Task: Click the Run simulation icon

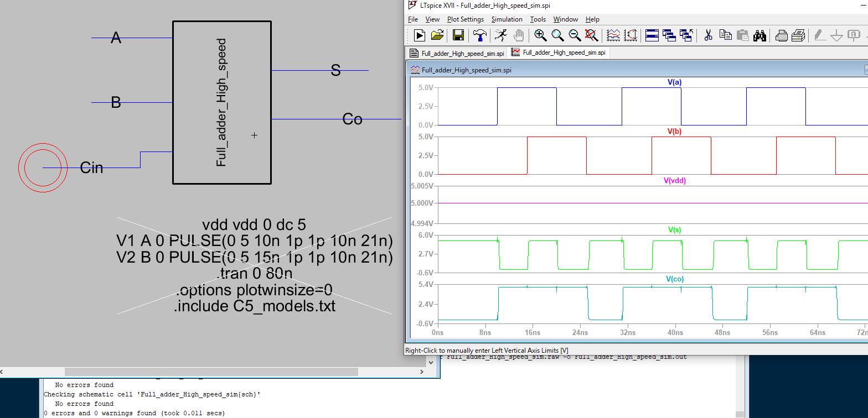Action: (420, 35)
